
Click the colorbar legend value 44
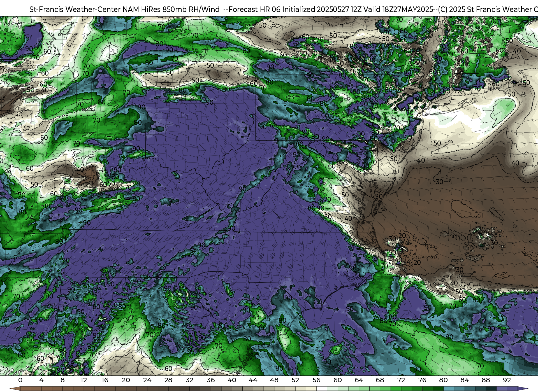(253, 380)
